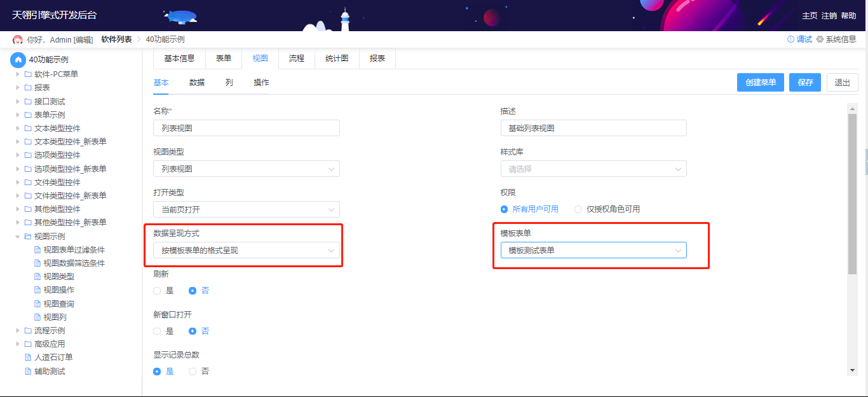Click the vertical scrollbar down arrow
This screenshot has width=868, height=397.
point(853,370)
